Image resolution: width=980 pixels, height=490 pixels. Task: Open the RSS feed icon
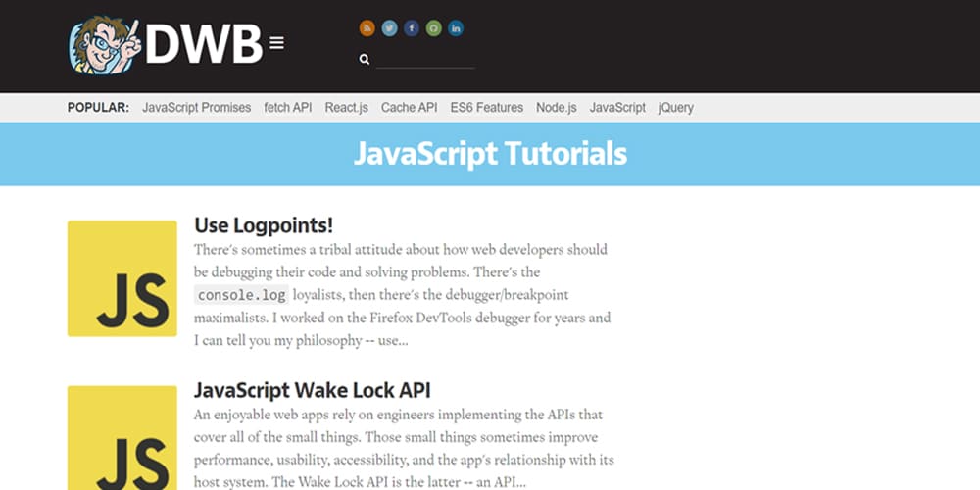pyautogui.click(x=367, y=28)
